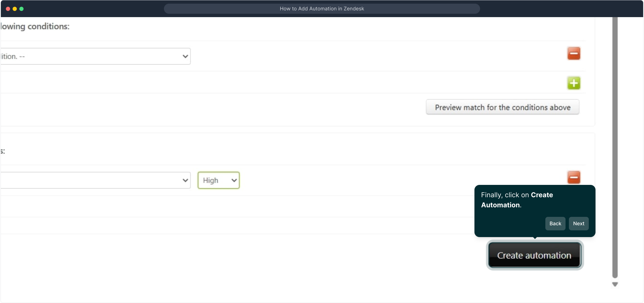
Task: Click the chevron on the condition select box
Action: pyautogui.click(x=185, y=56)
